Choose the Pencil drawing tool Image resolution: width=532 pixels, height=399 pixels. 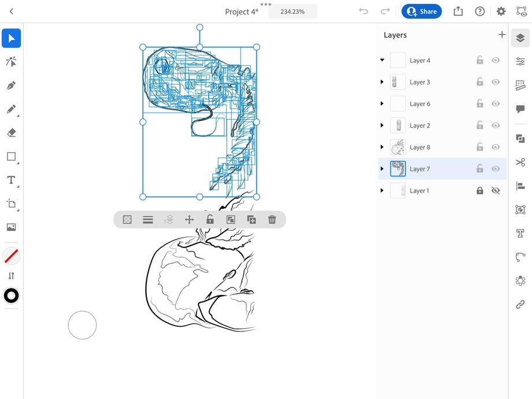tap(11, 109)
